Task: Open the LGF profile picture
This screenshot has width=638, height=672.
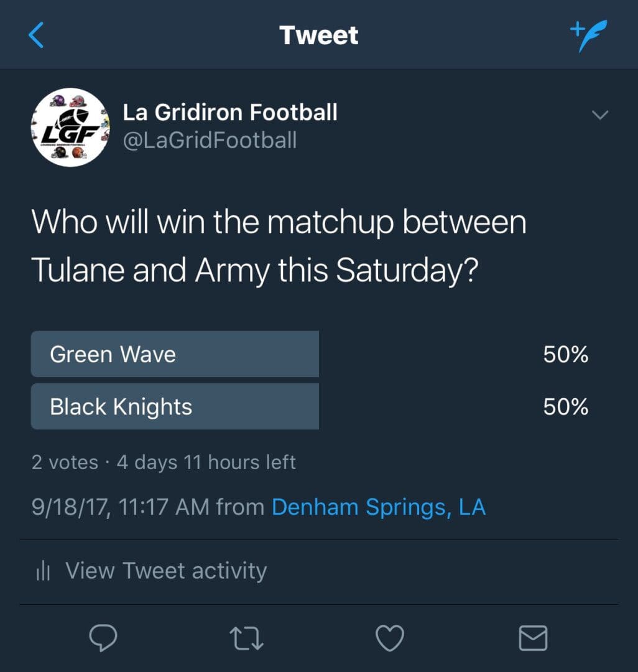Action: point(70,128)
